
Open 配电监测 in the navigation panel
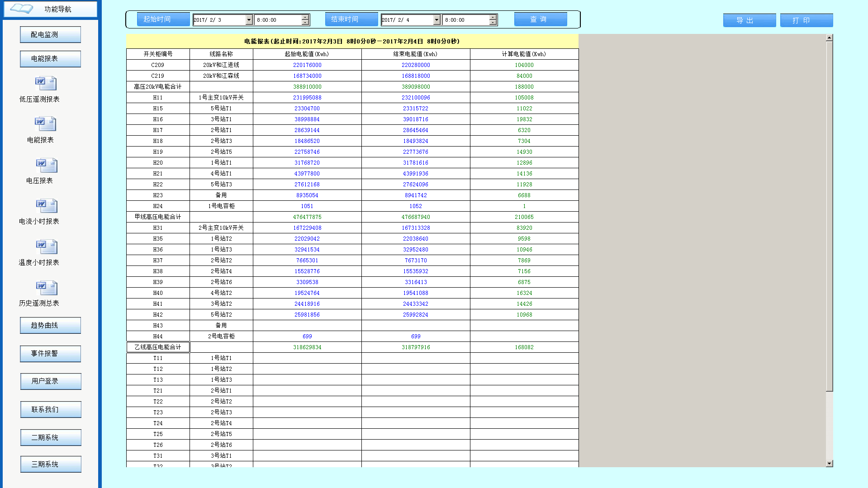pyautogui.click(x=50, y=35)
